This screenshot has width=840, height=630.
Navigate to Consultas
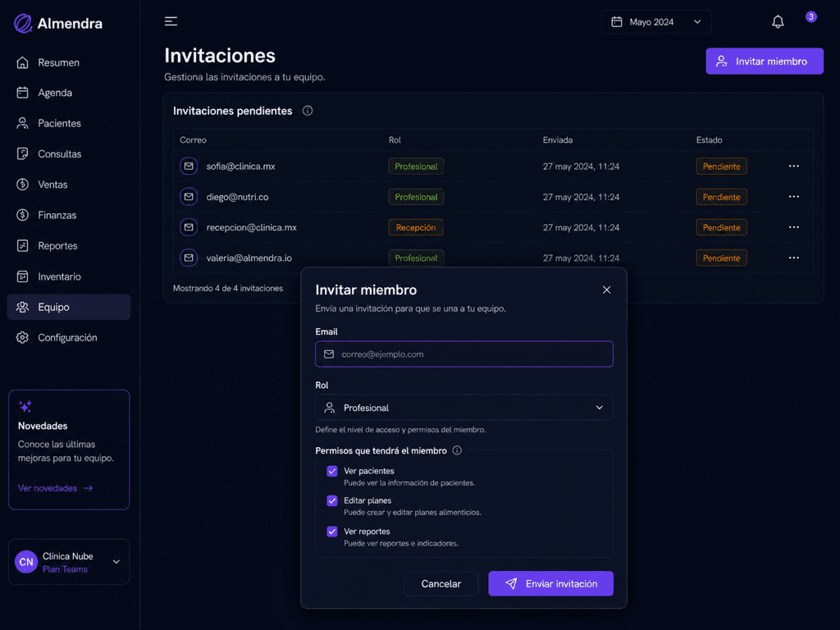[x=69, y=153]
